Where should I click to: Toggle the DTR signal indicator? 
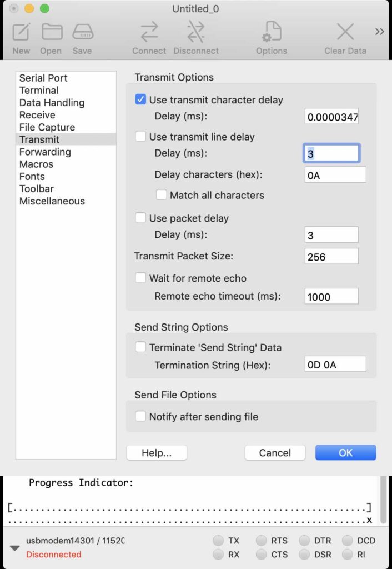pyautogui.click(x=304, y=541)
